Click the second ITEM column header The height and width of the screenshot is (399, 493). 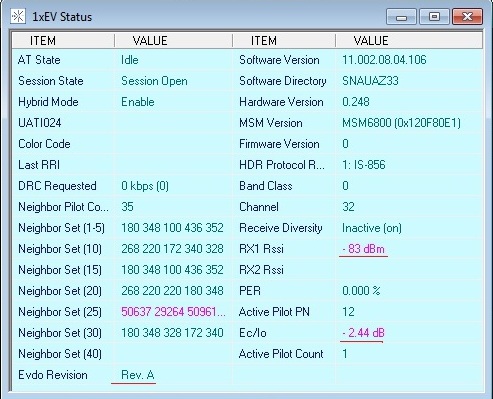click(x=284, y=41)
